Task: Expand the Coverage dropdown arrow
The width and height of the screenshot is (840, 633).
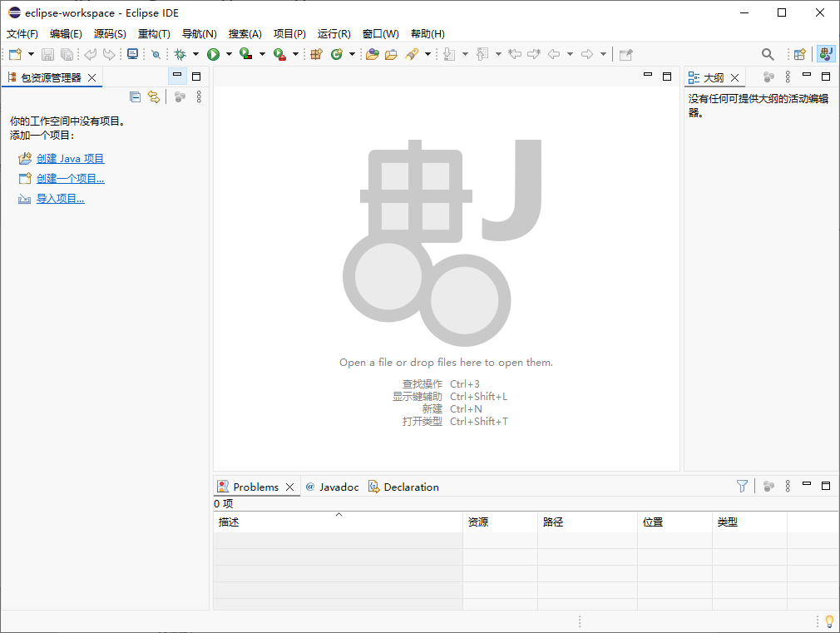Action: click(262, 54)
